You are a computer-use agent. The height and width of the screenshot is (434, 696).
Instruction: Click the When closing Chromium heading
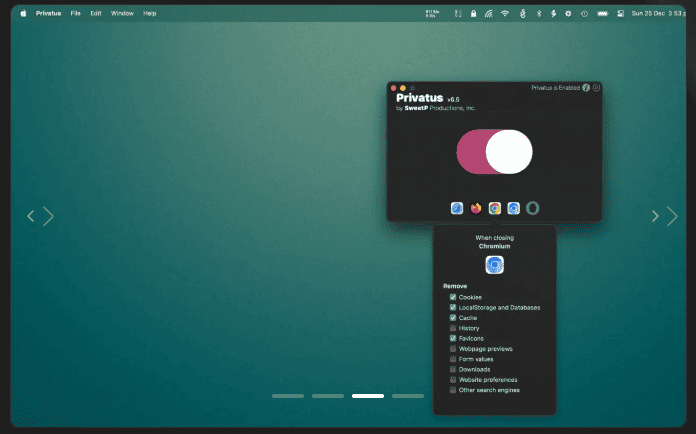494,242
